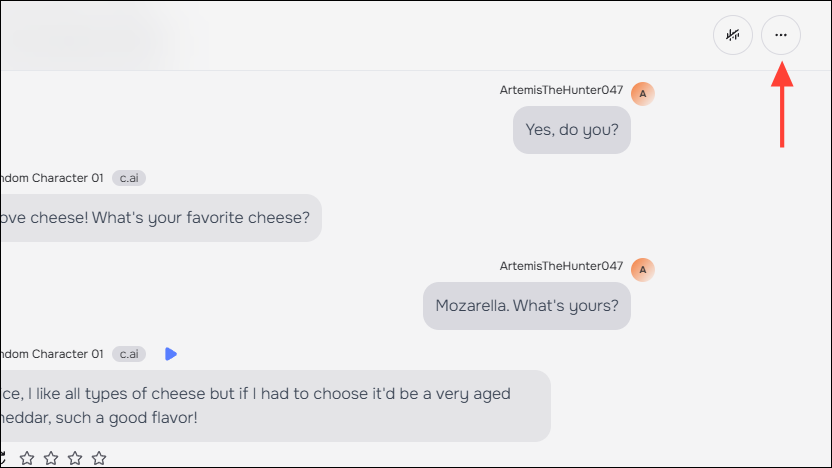The height and width of the screenshot is (468, 832).
Task: Rate the reply two stars
Action: 51,458
